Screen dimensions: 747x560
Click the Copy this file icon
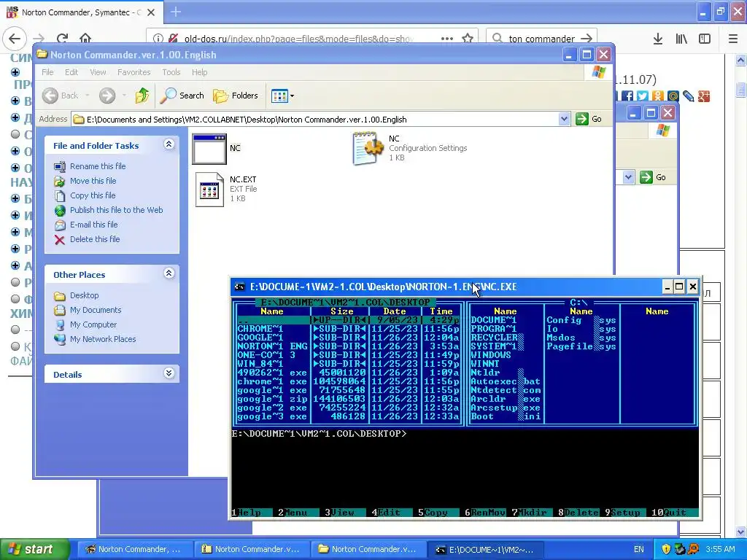click(60, 195)
